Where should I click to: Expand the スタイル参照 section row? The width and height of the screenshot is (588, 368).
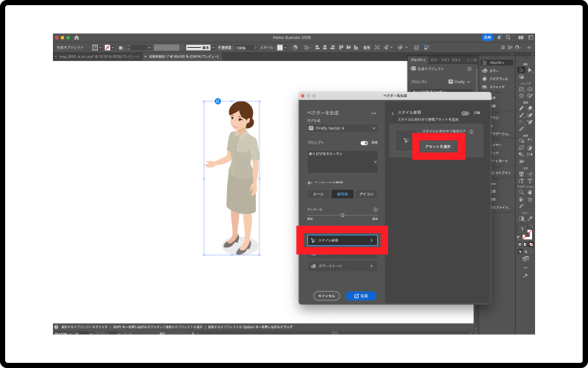pos(342,240)
